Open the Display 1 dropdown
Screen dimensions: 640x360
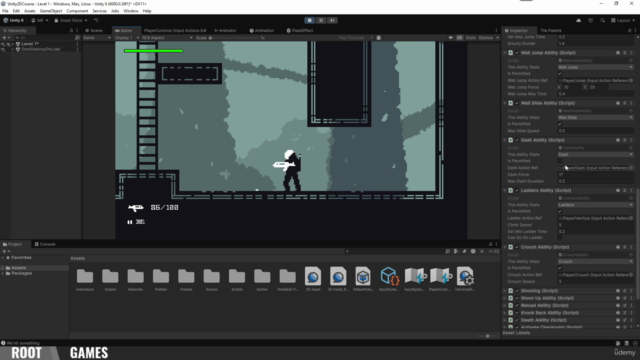[x=126, y=38]
